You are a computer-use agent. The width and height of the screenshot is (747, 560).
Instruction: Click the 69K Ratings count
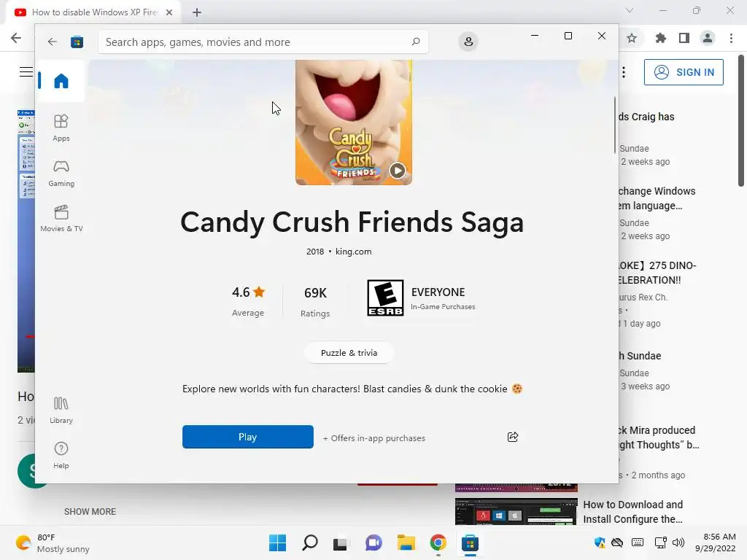click(315, 302)
